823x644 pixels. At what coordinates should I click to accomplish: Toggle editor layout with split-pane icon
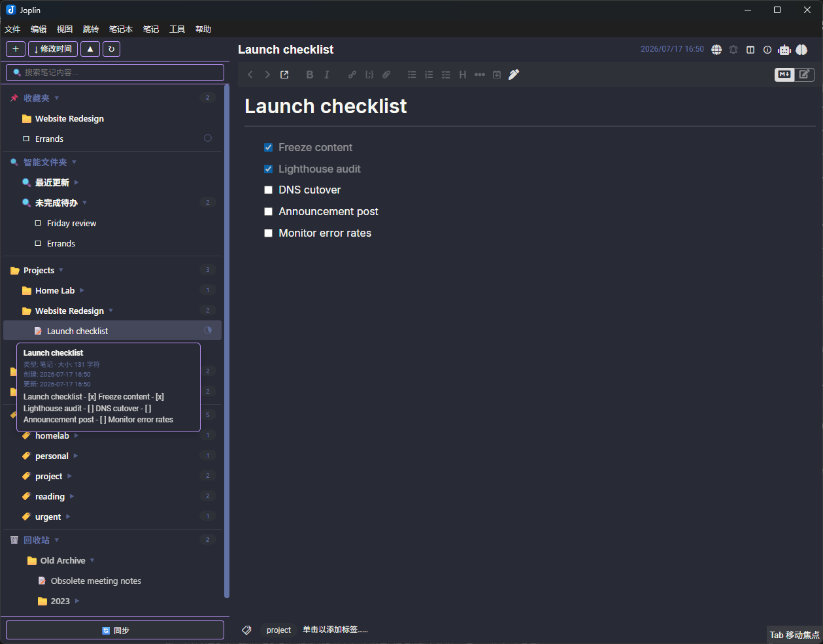pos(750,50)
